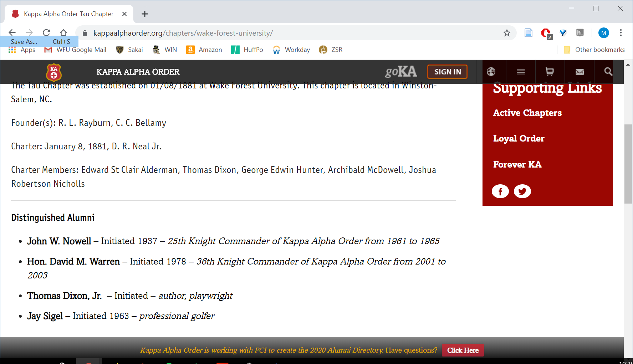Screen dimensions: 633x364
Task: Click the page vertical scrollbar thumb
Action: pos(628,164)
